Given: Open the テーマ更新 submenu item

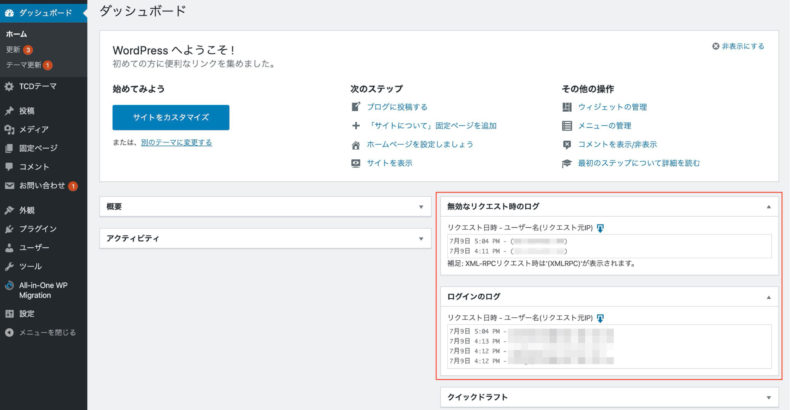Looking at the screenshot, I should pyautogui.click(x=24, y=65).
